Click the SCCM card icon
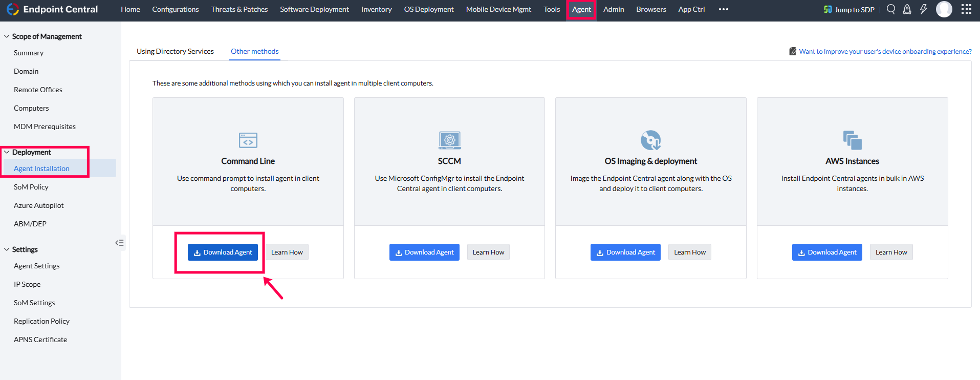980x380 pixels. point(449,140)
